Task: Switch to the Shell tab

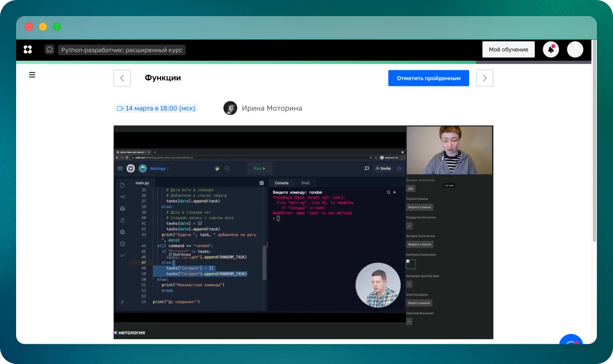Action: pos(305,183)
